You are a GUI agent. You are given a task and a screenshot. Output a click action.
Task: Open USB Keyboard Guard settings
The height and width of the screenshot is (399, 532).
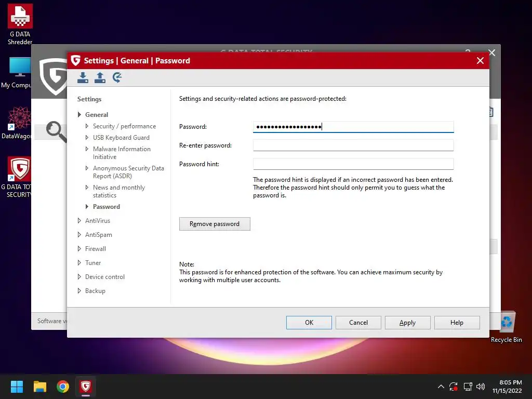coord(121,137)
